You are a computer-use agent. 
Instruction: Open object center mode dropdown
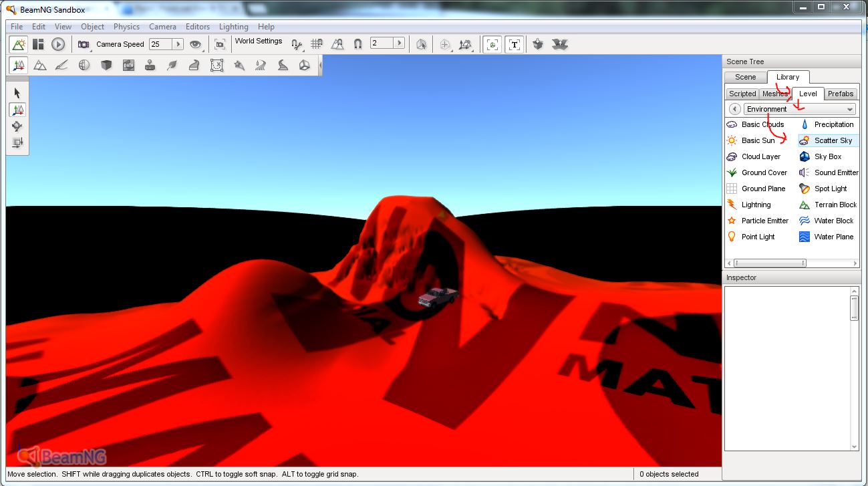[445, 44]
